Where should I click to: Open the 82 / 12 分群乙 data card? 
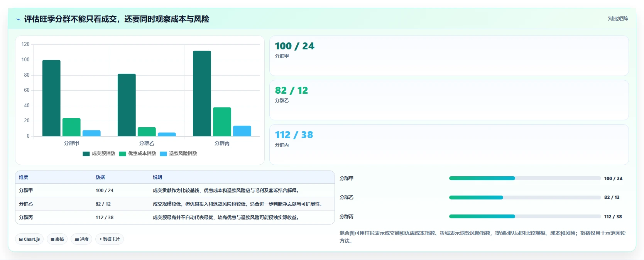pyautogui.click(x=449, y=100)
